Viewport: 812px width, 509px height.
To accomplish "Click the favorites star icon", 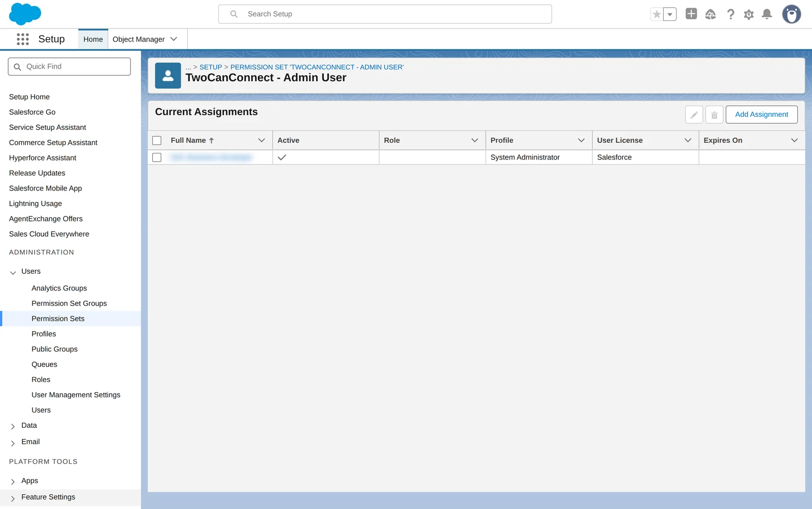I will 657,14.
